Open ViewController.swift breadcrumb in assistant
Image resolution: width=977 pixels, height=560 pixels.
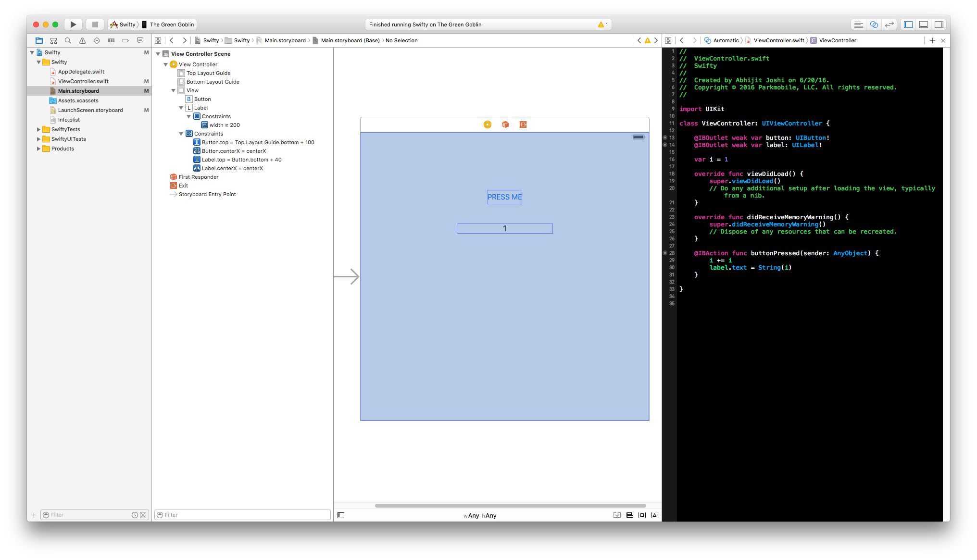click(775, 40)
